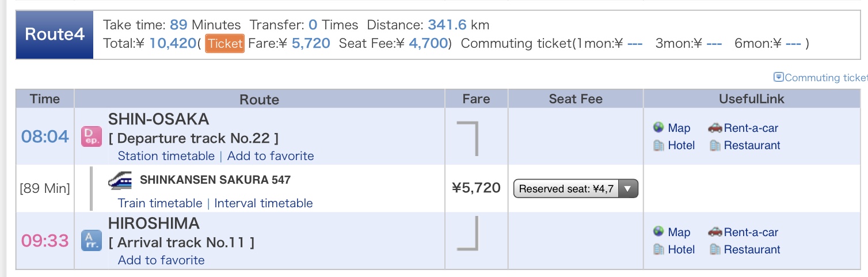Click globe Map icon for Hiroshima
868x277 pixels.
tap(659, 232)
